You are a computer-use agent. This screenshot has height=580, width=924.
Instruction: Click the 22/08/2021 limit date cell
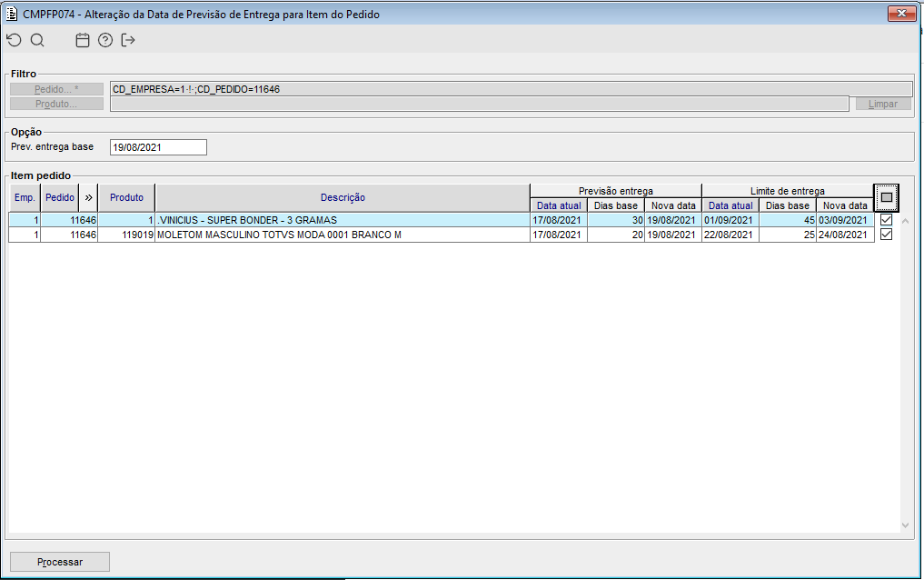730,235
